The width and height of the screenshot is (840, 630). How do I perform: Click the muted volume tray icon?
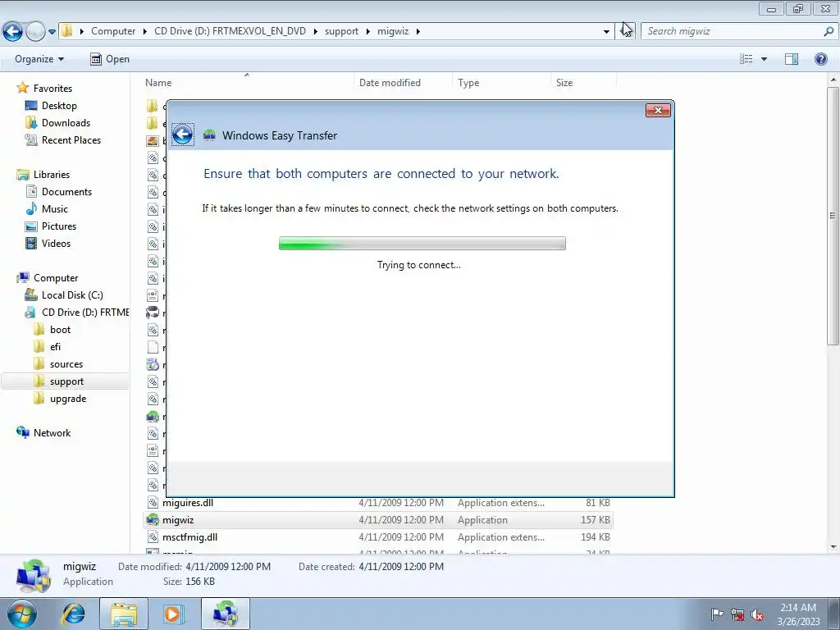[757, 614]
